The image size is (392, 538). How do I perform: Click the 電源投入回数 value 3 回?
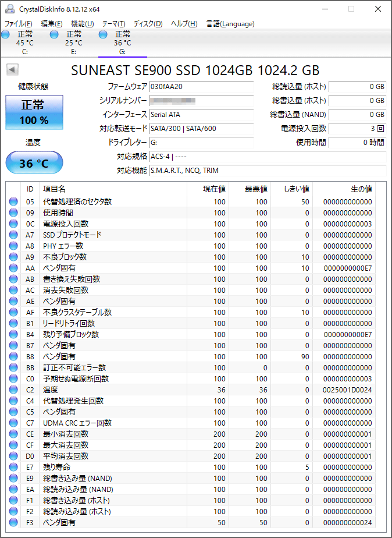coord(357,128)
